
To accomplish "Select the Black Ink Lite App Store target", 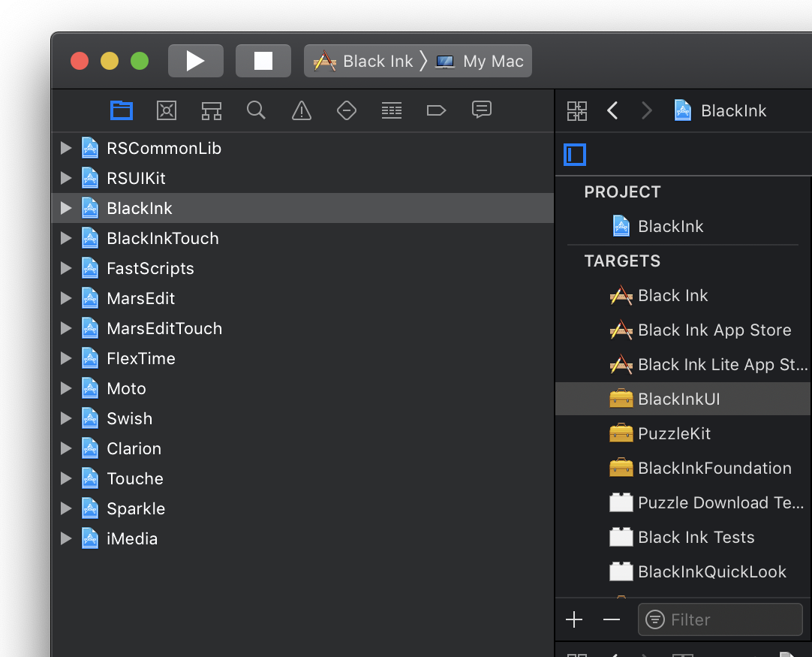I will (x=684, y=365).
